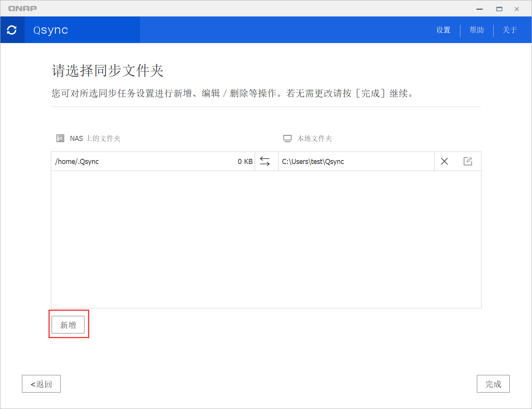
Task: Minimize the Qsync window
Action: (x=480, y=9)
